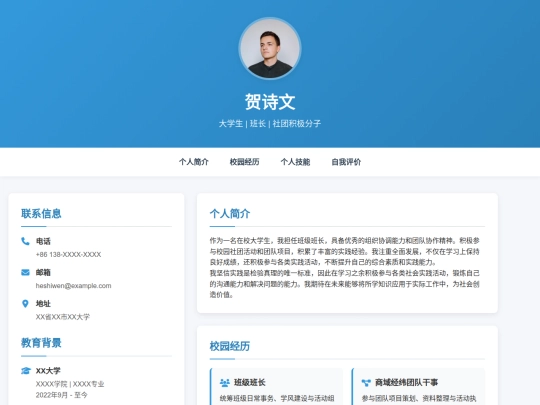Click the circular profile photo

[270, 49]
